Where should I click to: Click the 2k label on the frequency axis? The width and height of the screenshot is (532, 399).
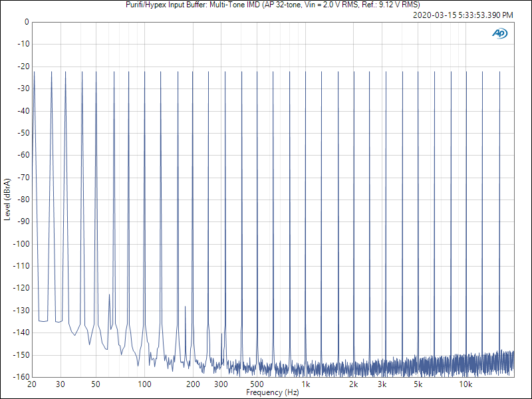(x=354, y=384)
